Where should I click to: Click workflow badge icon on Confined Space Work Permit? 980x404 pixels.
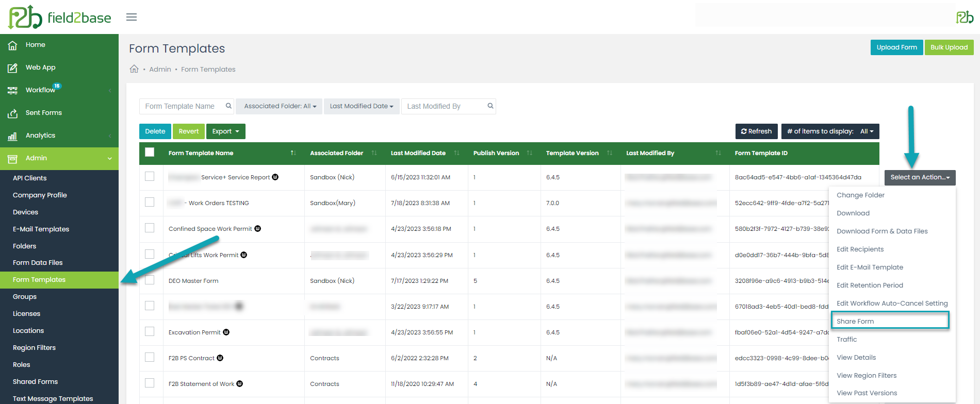258,228
